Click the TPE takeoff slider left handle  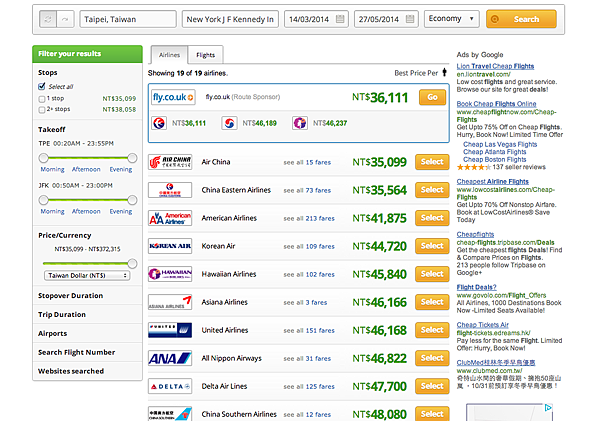(x=44, y=158)
